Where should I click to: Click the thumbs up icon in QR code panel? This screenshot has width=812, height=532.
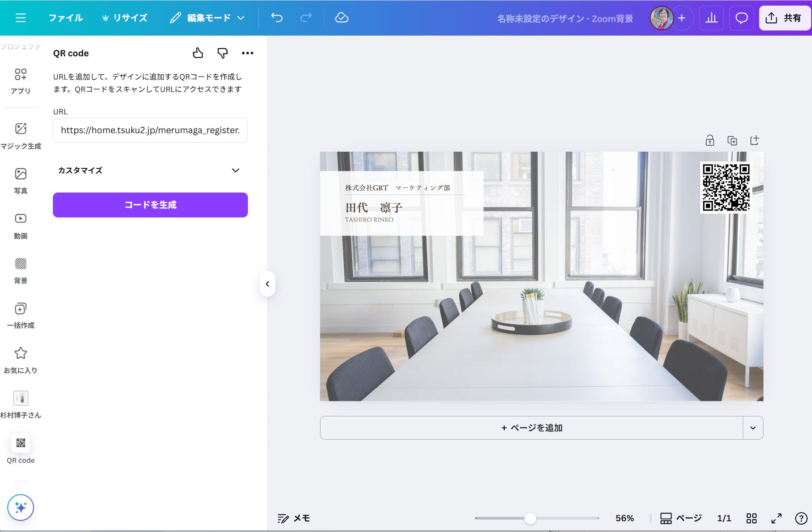198,53
